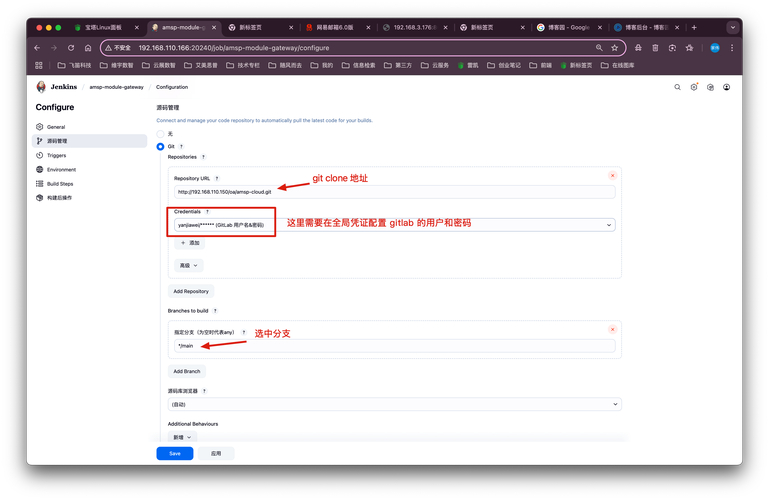Delete the */main branch with red X

(x=613, y=329)
